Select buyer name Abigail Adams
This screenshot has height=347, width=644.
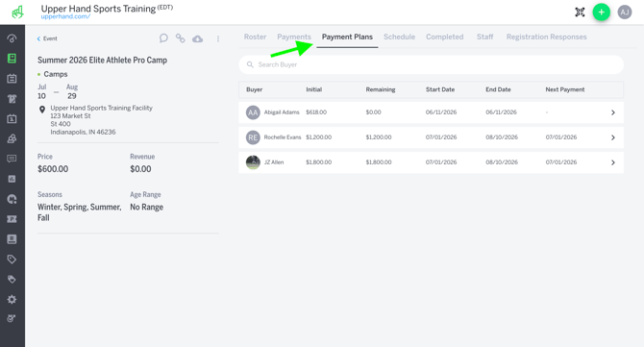tap(282, 112)
